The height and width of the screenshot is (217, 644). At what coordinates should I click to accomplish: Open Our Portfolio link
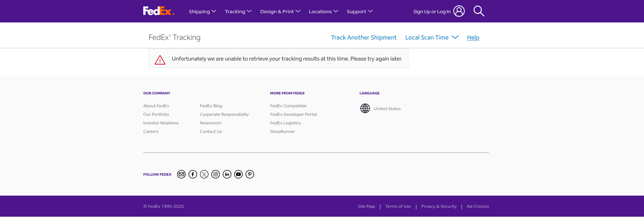point(156,114)
